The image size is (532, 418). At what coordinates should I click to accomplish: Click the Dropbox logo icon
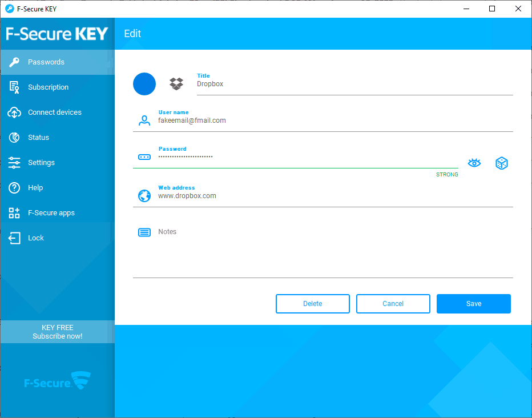pyautogui.click(x=176, y=83)
